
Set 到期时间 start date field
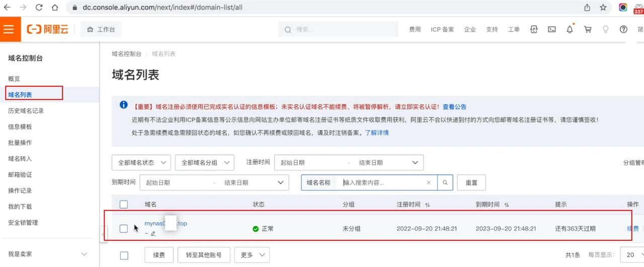tap(175, 182)
